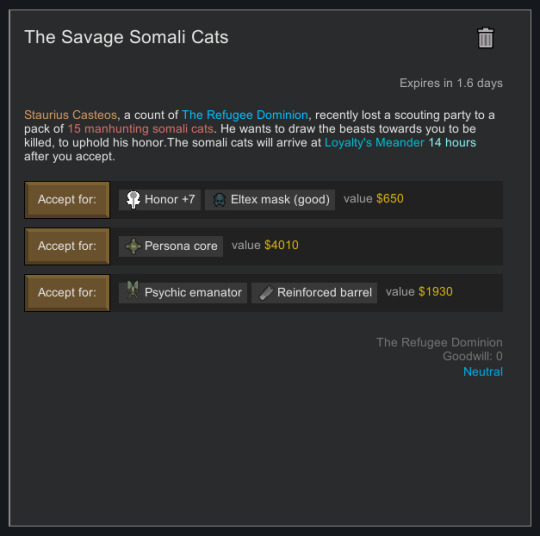Click the Neutral faction relation label

point(483,372)
